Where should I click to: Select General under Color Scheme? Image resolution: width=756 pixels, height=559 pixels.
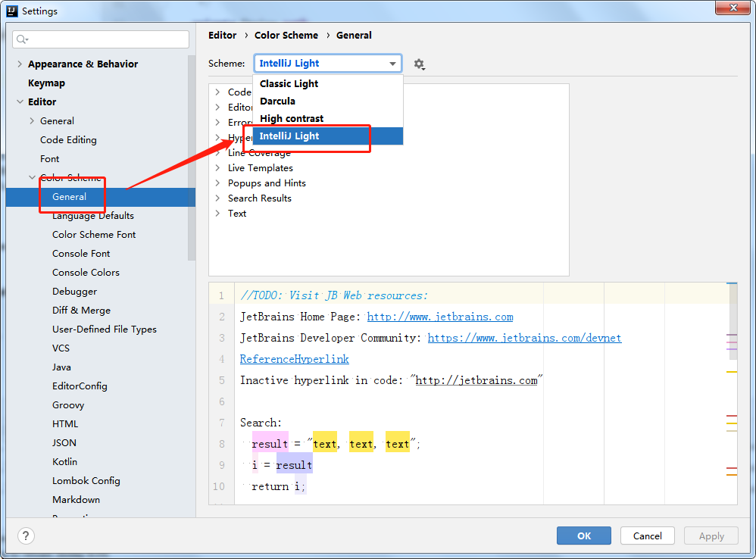click(101, 197)
